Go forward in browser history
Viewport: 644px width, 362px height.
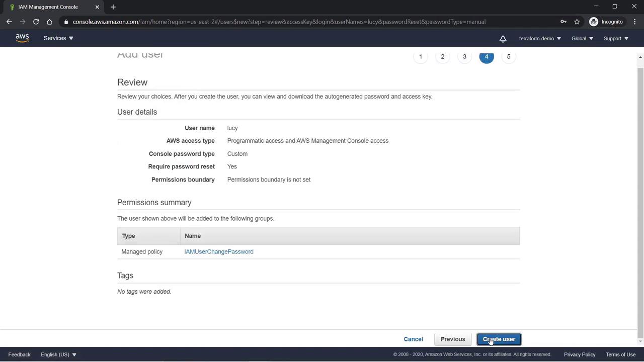coord(22,22)
